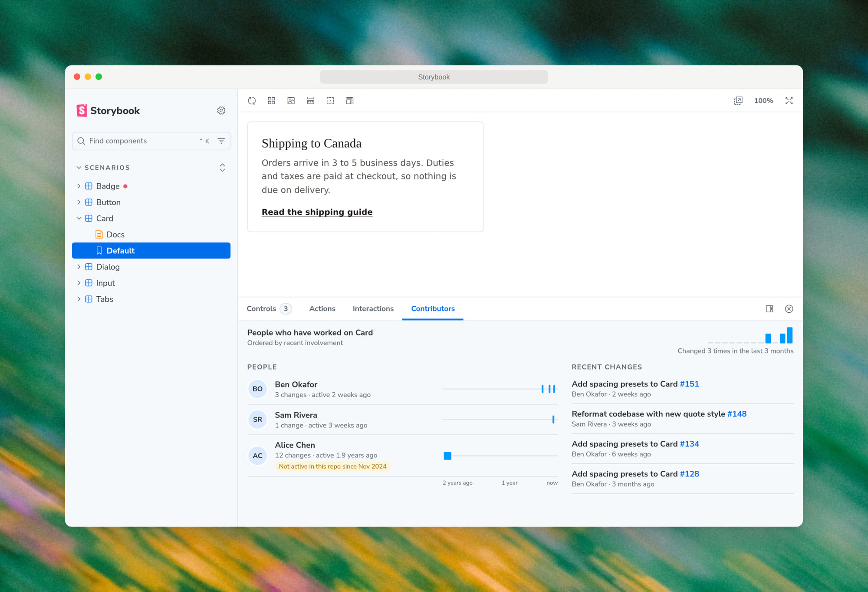Expand the Input component chevron
The image size is (868, 592).
(x=79, y=283)
